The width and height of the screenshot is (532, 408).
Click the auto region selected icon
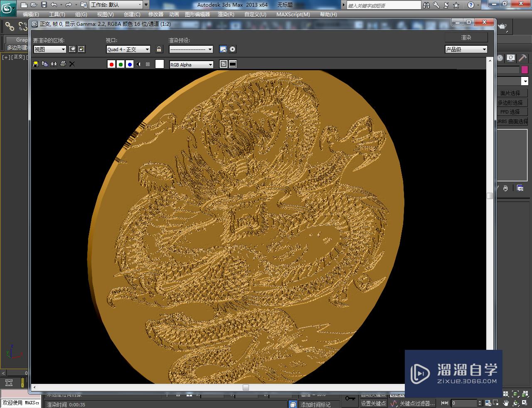tap(81, 49)
